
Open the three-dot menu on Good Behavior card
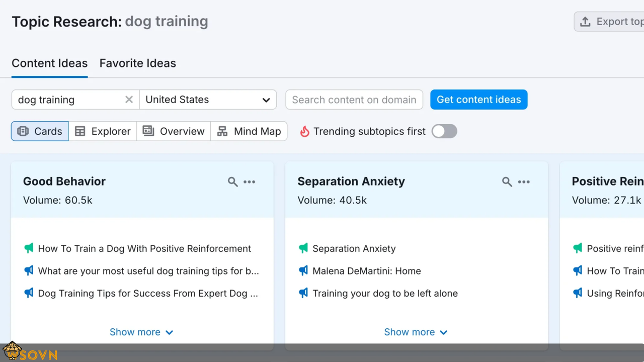[x=250, y=182]
